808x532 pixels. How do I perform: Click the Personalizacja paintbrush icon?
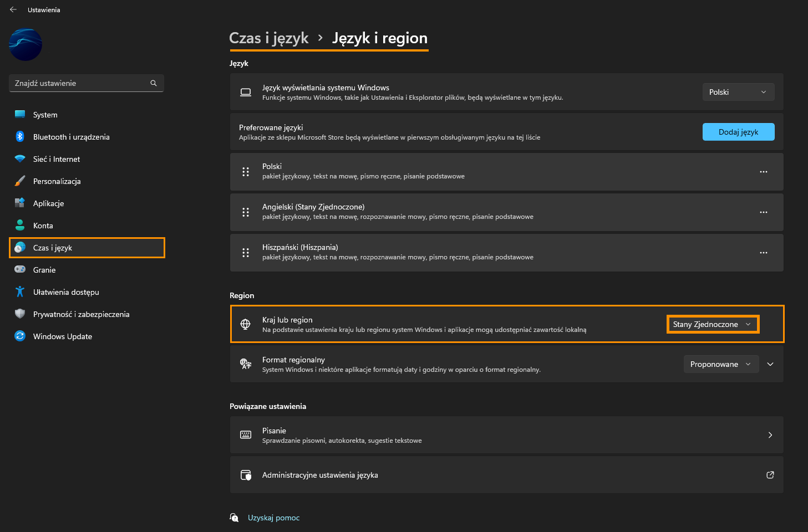pos(20,181)
